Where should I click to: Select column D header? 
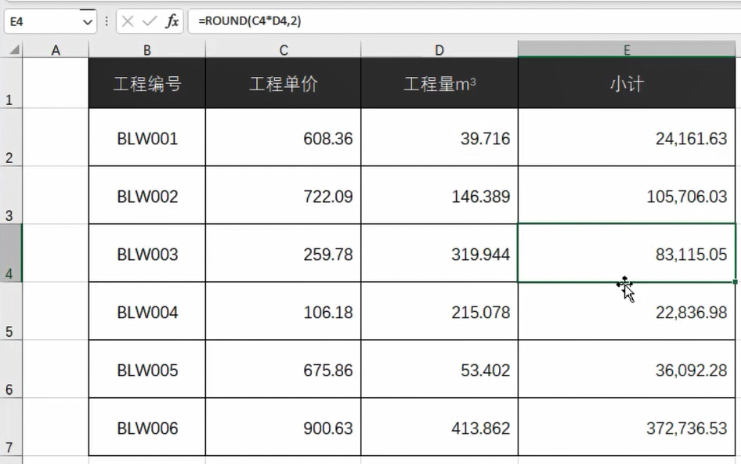coord(439,50)
